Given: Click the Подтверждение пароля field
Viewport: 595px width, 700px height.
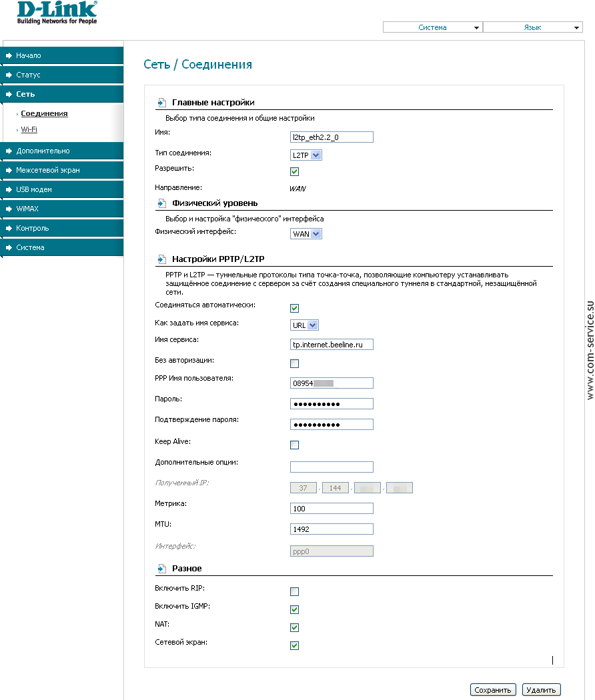Looking at the screenshot, I should (332, 424).
